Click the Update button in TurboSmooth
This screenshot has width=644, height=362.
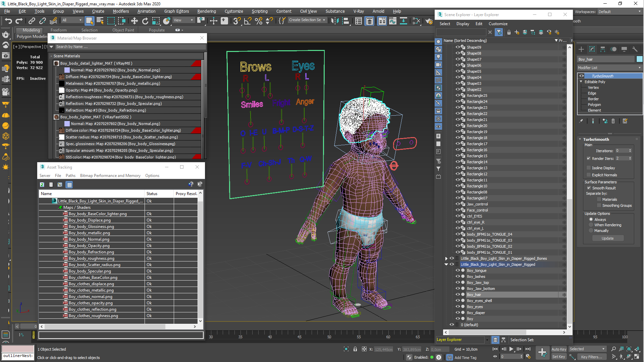coord(607,238)
